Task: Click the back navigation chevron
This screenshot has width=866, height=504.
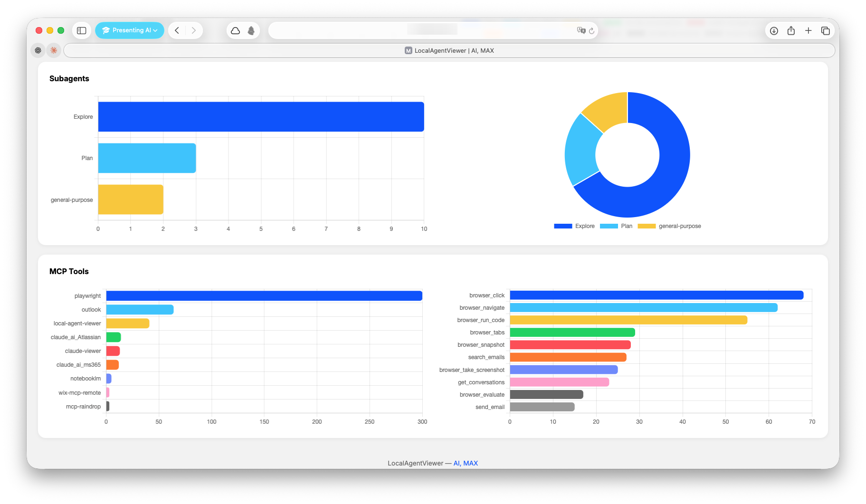Action: coord(176,30)
